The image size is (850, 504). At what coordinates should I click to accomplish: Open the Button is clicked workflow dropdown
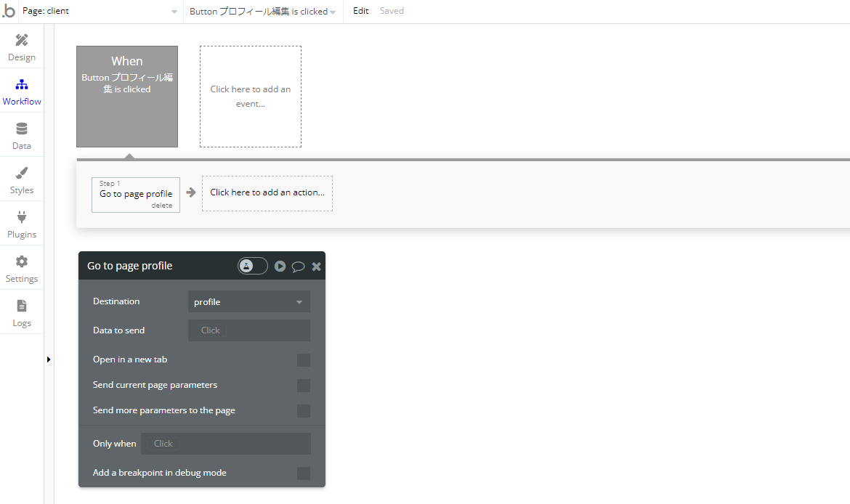263,12
